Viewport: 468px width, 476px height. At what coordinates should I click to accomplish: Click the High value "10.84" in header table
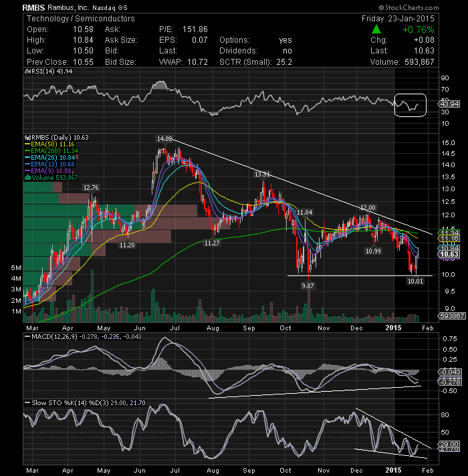pyautogui.click(x=83, y=40)
